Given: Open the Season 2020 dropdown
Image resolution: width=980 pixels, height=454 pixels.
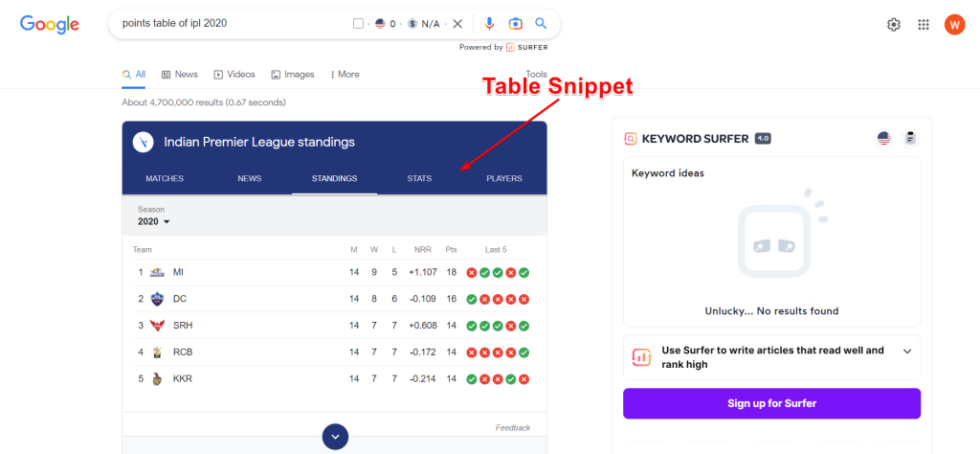Looking at the screenshot, I should point(153,221).
